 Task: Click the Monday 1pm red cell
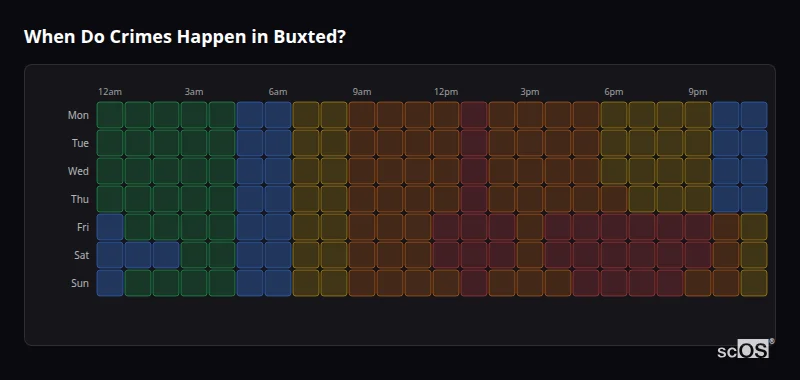[474, 115]
